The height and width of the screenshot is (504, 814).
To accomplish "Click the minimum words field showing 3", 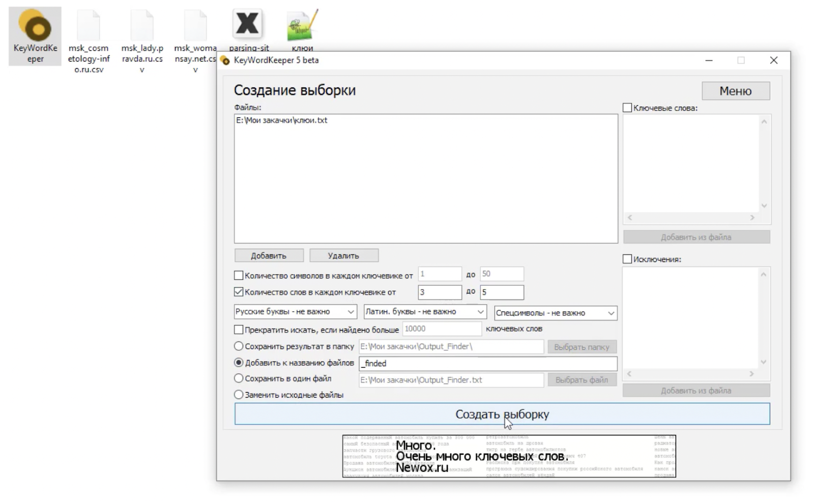I will point(440,292).
